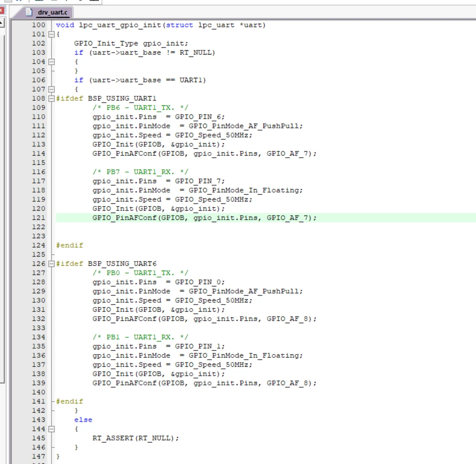Image resolution: width=476 pixels, height=464 pixels.
Task: Click the lpc_uart_gpio_init function declaration line
Action: pyautogui.click(x=161, y=25)
